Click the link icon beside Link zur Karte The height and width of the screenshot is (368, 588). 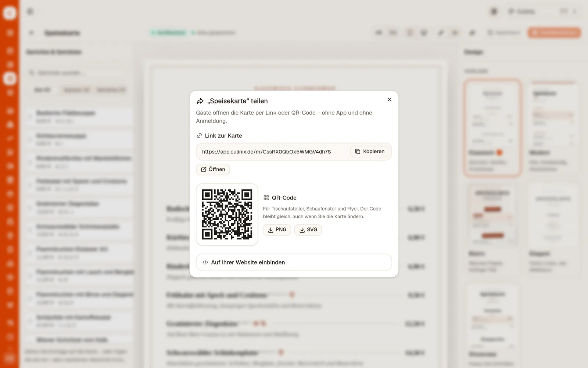pos(199,136)
